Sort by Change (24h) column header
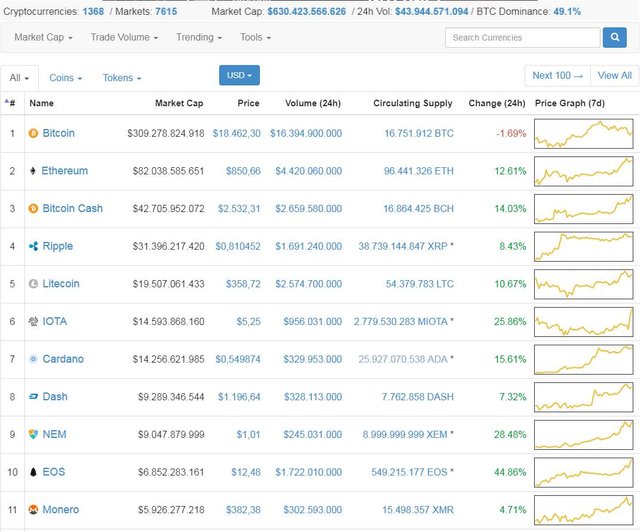The image size is (640, 532). coord(497,103)
